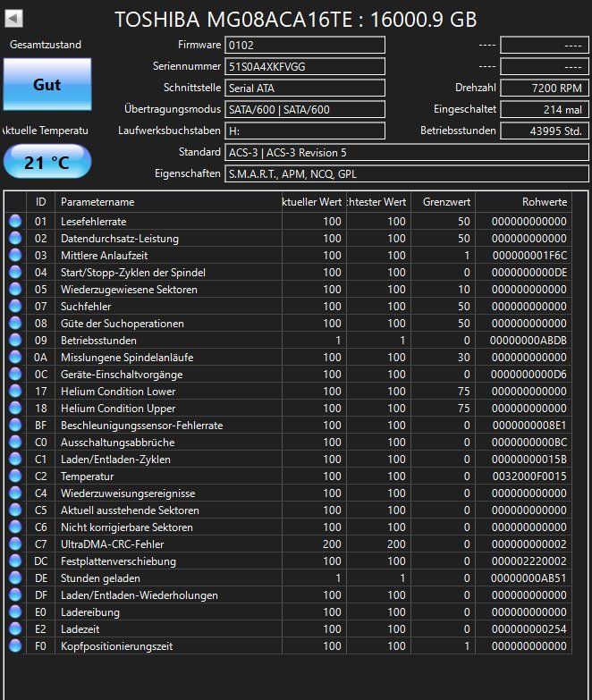
Task: Click the status orb of Mittlere Anlaufzeit row
Action: coord(15,255)
